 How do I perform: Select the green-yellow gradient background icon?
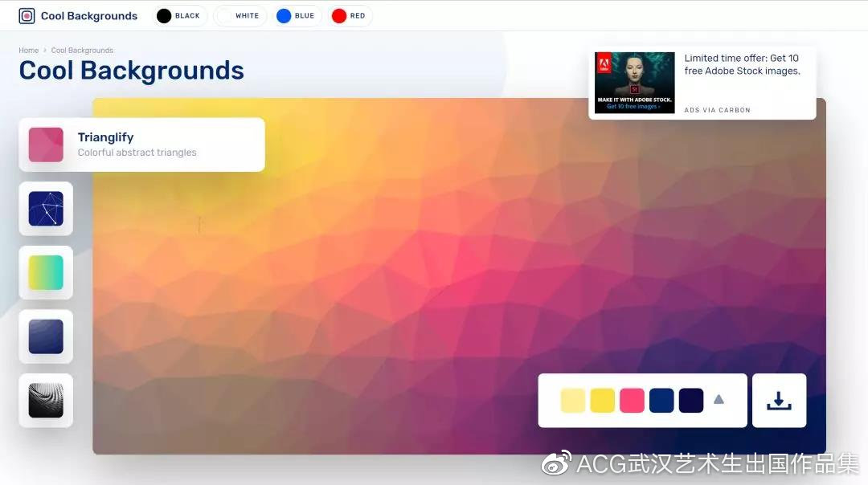tap(46, 273)
